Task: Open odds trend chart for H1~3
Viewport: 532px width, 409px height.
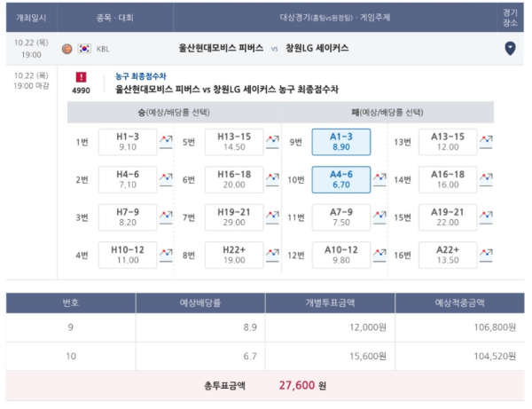Action: [166, 142]
